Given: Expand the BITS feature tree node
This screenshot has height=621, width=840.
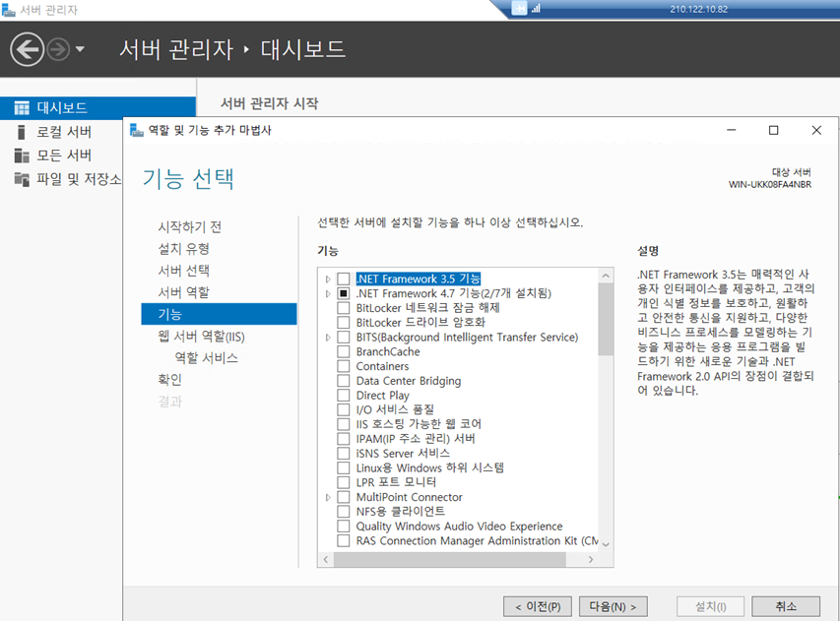Looking at the screenshot, I should pos(328,338).
